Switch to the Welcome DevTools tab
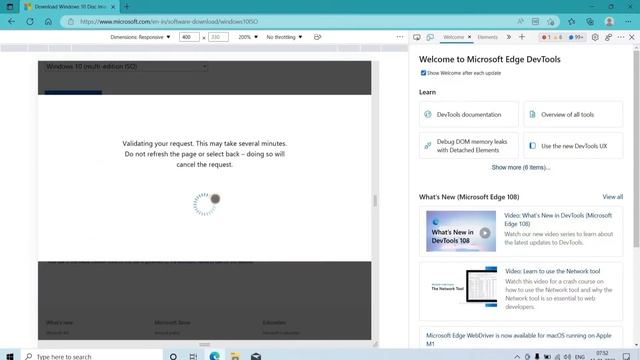640x360 pixels. pyautogui.click(x=453, y=37)
